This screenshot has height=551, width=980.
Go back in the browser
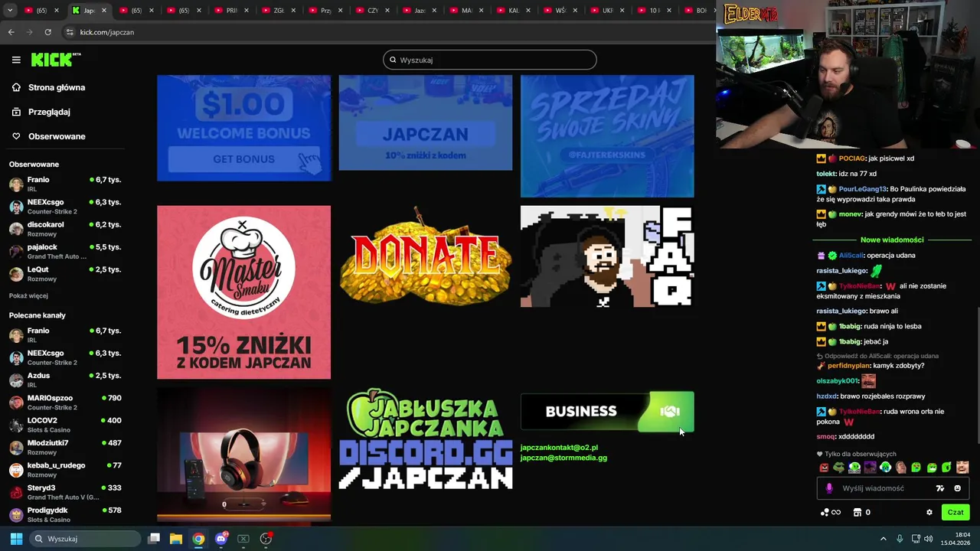tap(11, 32)
